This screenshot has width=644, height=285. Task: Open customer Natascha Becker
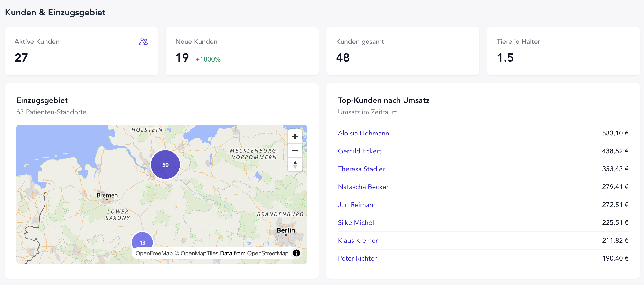(x=363, y=187)
